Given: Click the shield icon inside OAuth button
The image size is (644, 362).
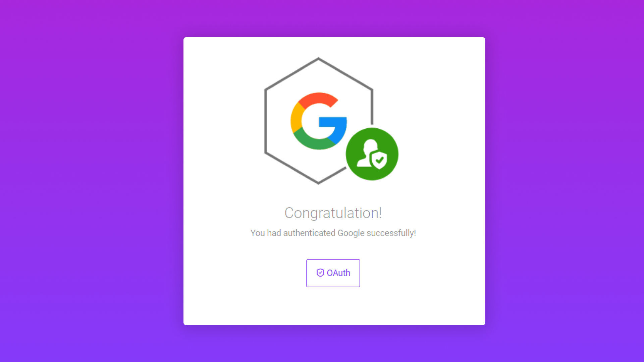Looking at the screenshot, I should 320,273.
